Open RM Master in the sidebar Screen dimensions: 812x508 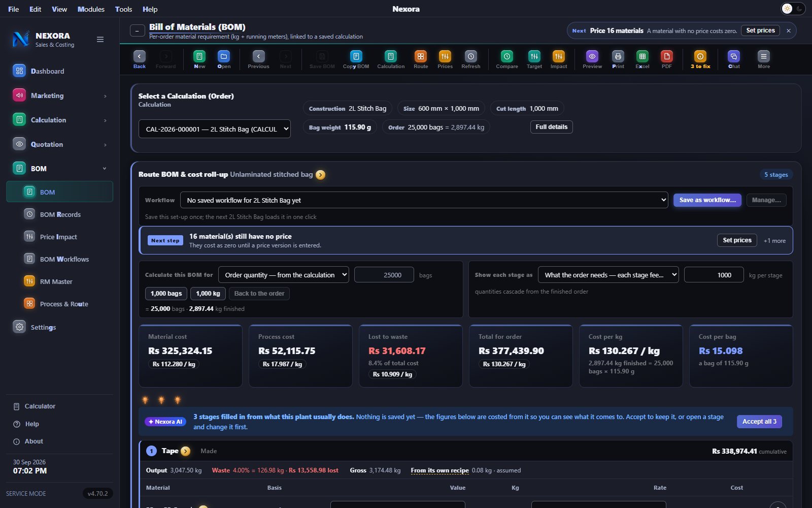click(x=59, y=281)
